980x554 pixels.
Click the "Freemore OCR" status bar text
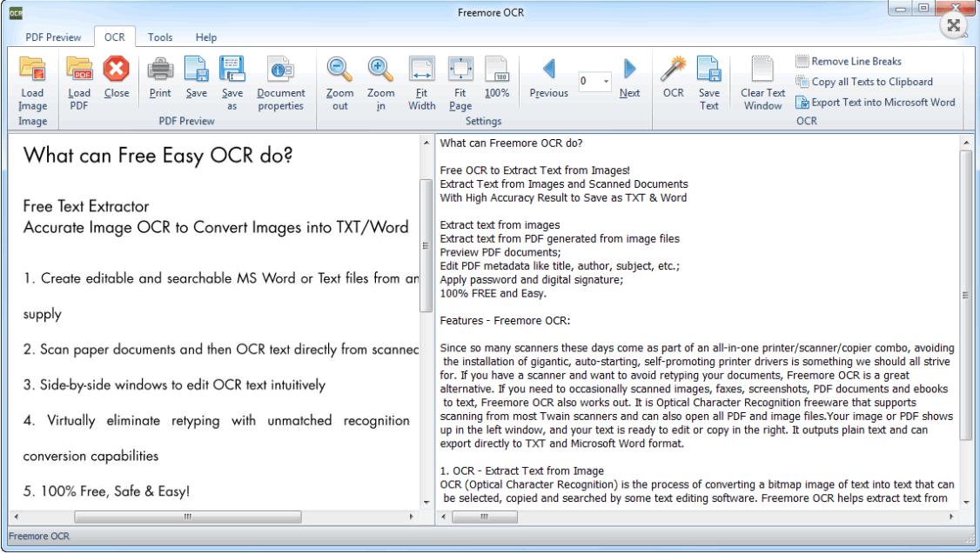39,536
